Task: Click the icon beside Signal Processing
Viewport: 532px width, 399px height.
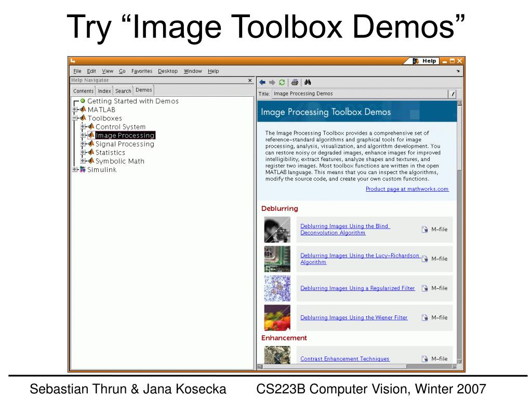Action: pos(90,144)
